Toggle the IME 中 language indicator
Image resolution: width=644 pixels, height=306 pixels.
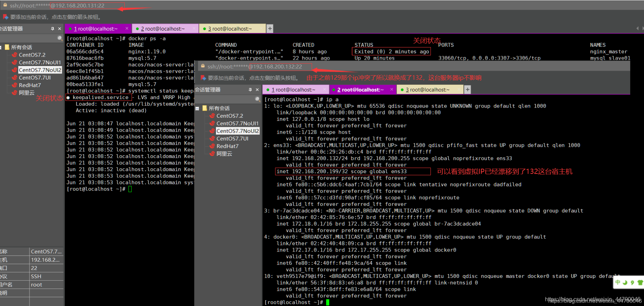[x=618, y=282]
